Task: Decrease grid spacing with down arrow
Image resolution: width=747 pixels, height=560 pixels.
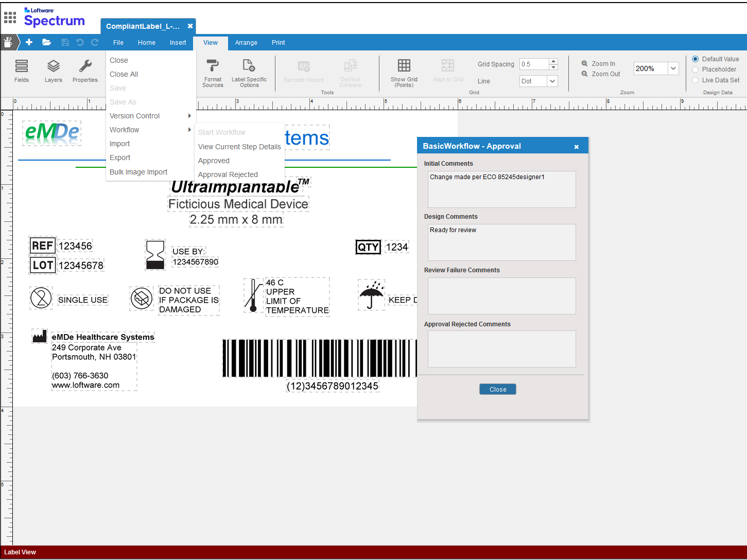Action: pos(553,67)
